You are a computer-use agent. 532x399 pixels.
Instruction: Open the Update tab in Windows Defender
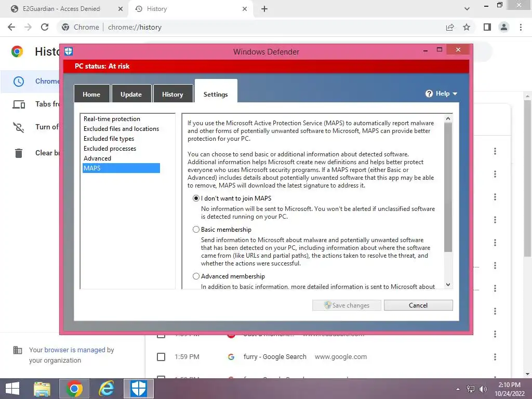pos(131,94)
